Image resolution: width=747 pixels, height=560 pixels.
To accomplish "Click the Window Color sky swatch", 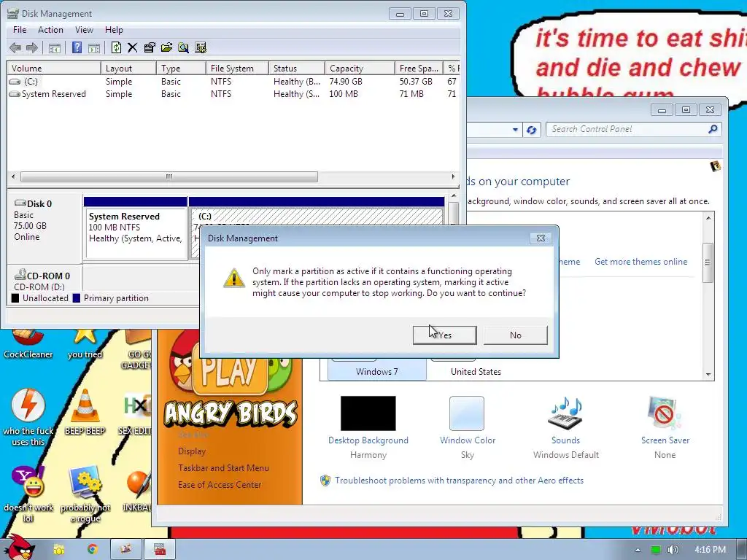I will click(467, 413).
